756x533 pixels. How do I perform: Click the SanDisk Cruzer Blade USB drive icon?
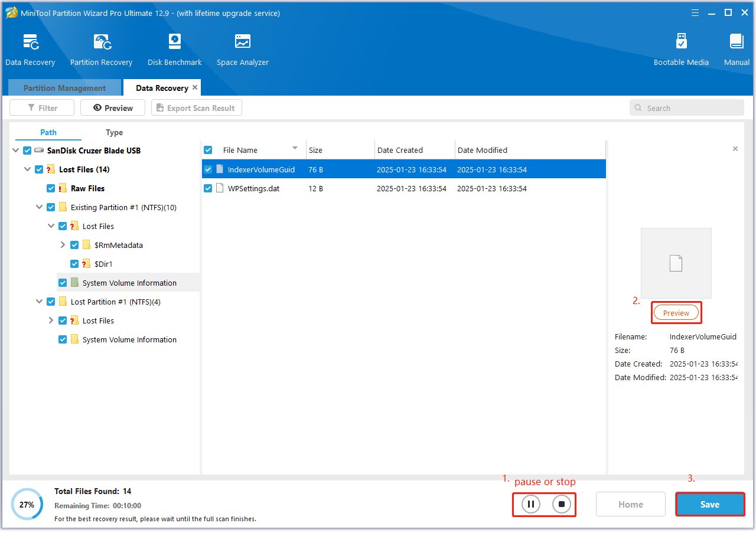[x=39, y=151]
